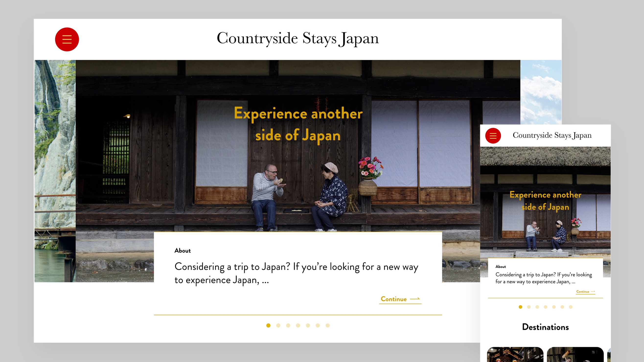Select third carousel dot on desktop view
The image size is (644, 362).
(x=288, y=325)
